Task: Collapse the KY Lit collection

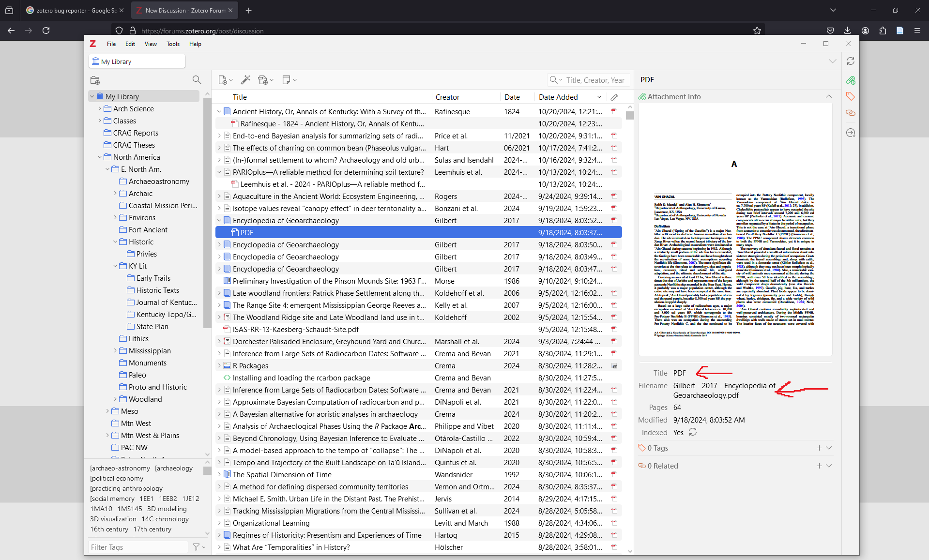Action: coord(115,266)
